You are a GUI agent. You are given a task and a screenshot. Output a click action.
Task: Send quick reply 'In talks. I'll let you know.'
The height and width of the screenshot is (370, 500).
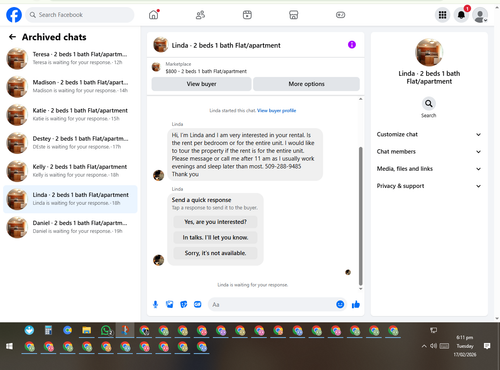point(215,237)
